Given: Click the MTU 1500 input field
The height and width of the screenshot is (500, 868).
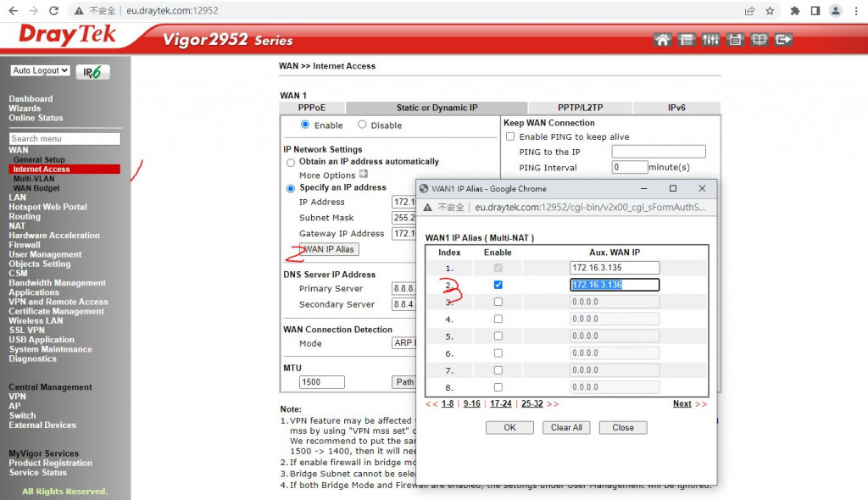Looking at the screenshot, I should [321, 382].
